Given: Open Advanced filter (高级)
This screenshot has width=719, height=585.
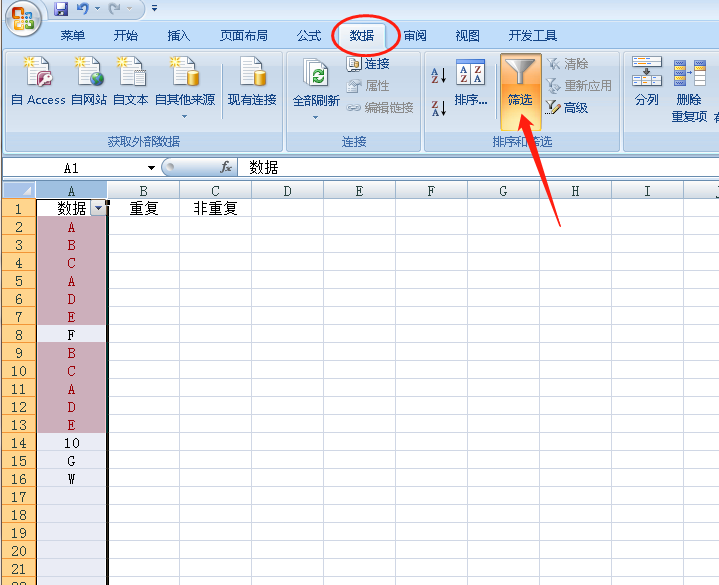Looking at the screenshot, I should pos(567,108).
